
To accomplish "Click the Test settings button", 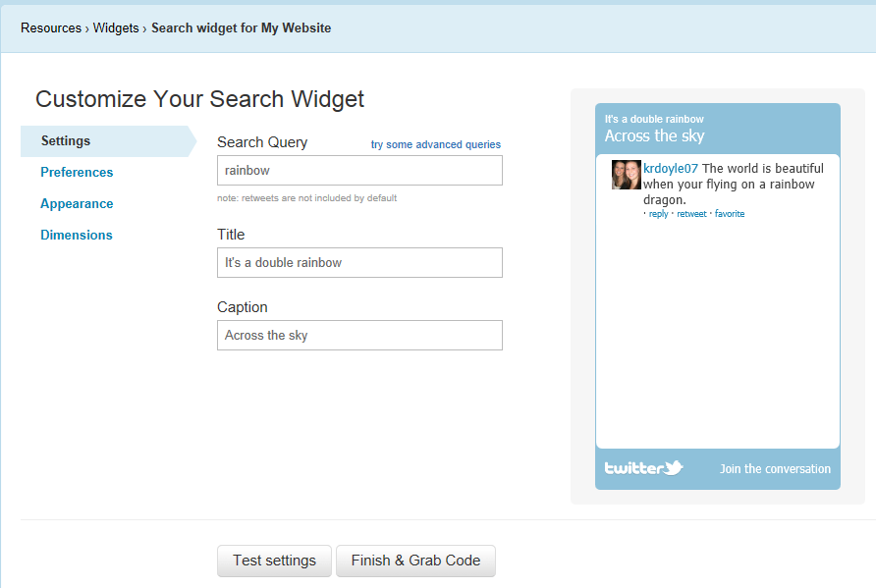I will point(274,561).
